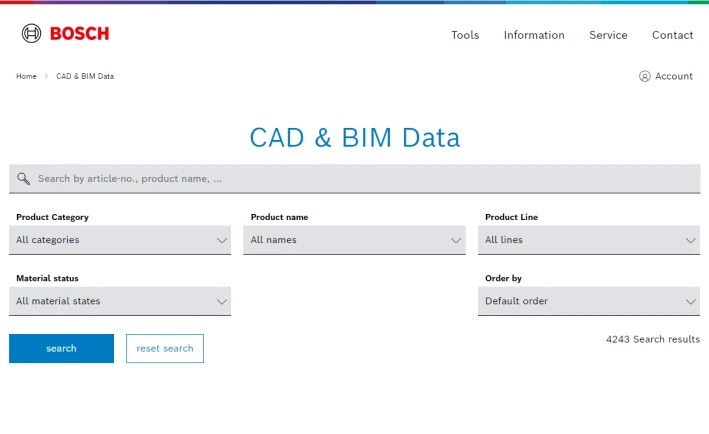
Task: Click the Material status label
Action: tap(47, 278)
